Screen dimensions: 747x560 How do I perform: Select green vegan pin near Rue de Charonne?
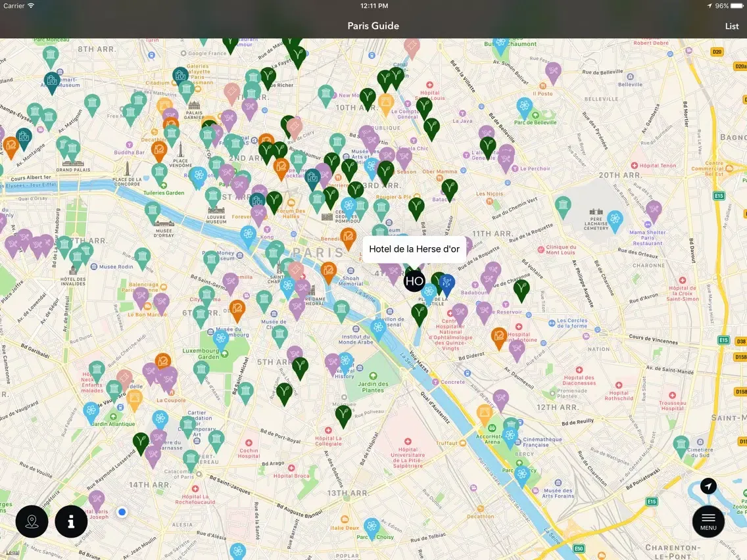(x=521, y=289)
